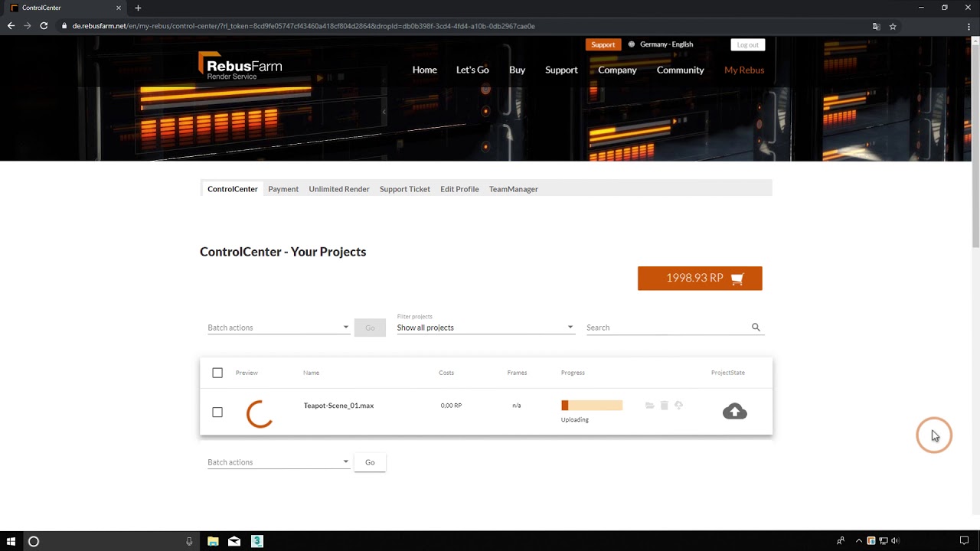Open the Support item in main navigation
The height and width of the screenshot is (551, 980).
[x=561, y=70]
